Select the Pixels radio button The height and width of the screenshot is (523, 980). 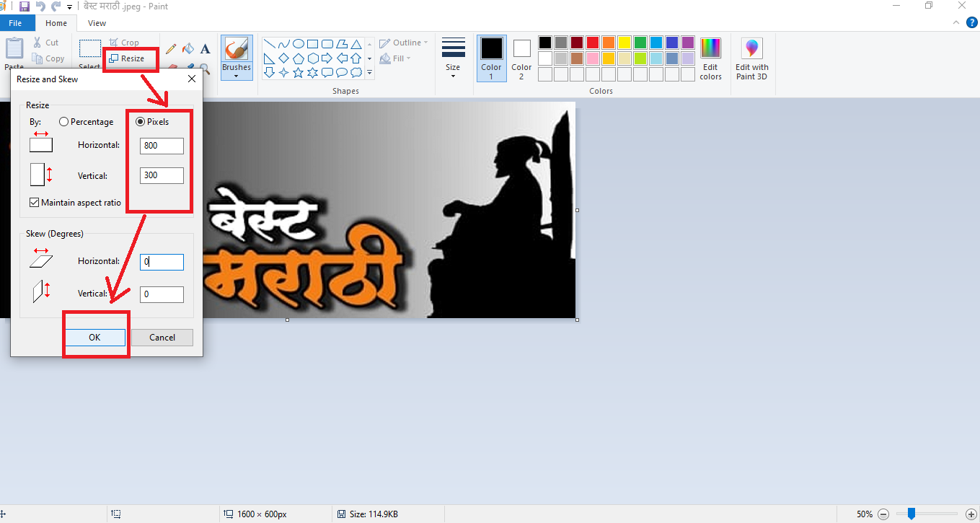[x=141, y=122]
